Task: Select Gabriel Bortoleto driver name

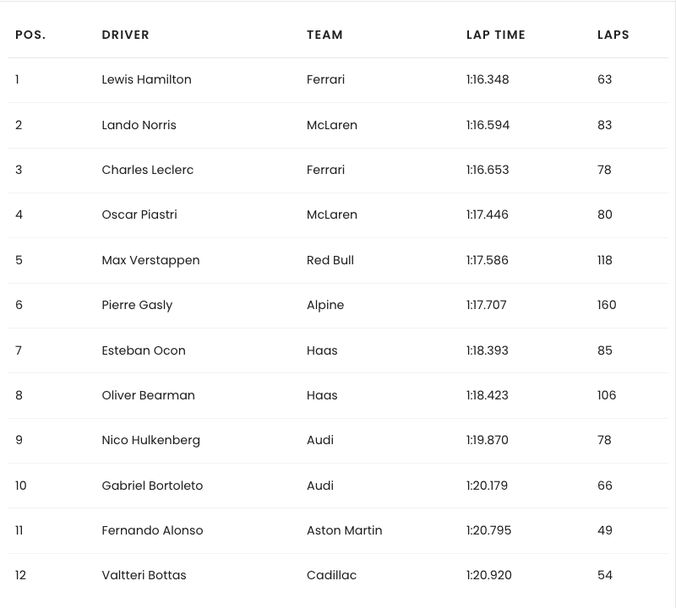Action: [152, 486]
